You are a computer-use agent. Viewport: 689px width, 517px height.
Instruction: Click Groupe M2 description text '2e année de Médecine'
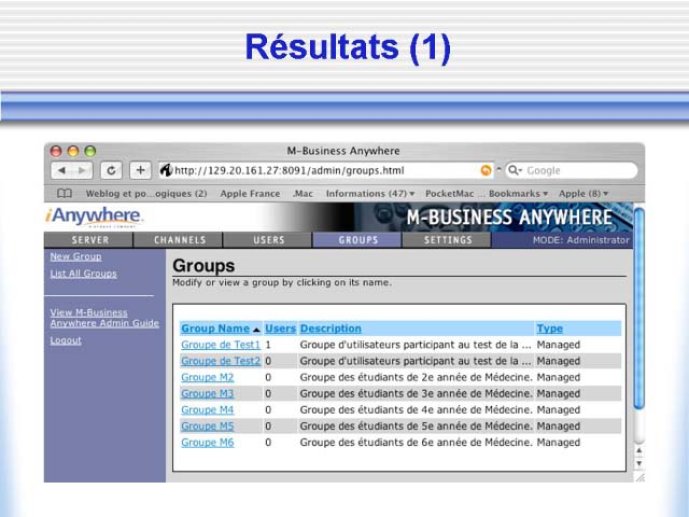[x=477, y=377]
